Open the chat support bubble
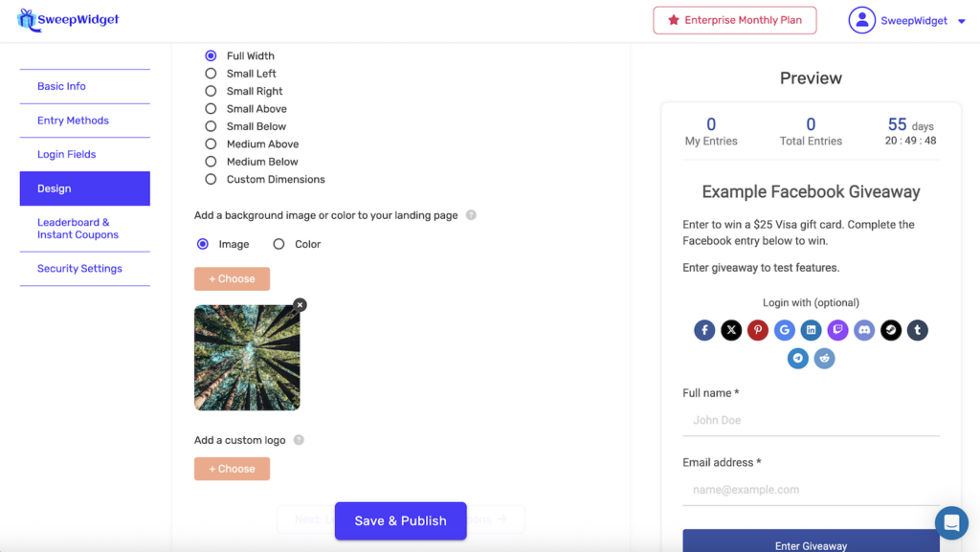The image size is (980, 552). (x=951, y=523)
